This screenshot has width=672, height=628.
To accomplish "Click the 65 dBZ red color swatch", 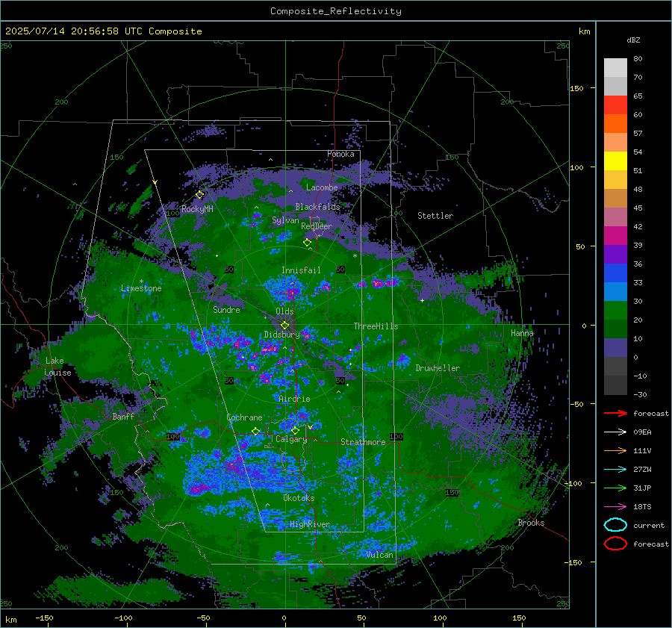I will [x=615, y=105].
